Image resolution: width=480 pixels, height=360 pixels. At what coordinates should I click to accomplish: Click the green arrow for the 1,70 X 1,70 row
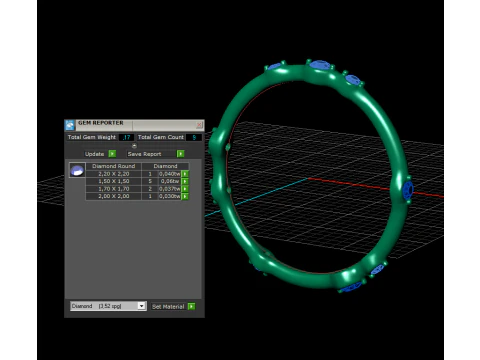pos(185,189)
